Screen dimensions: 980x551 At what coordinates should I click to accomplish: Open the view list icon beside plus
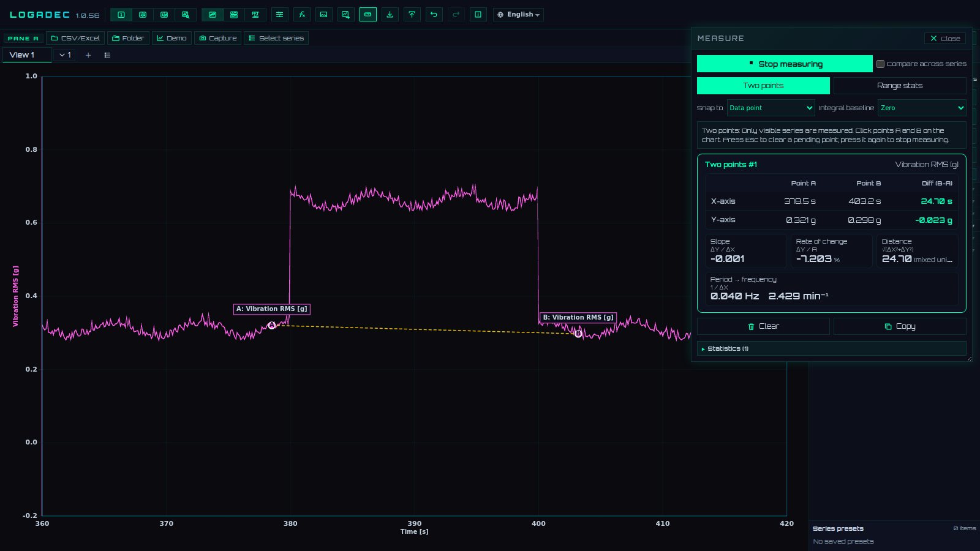tap(108, 55)
